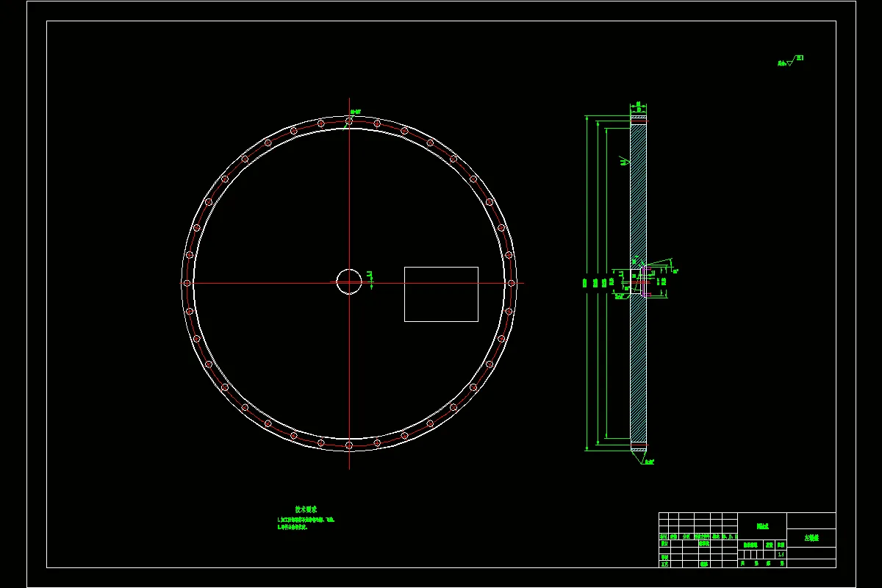Screen dimensions: 882x588
Task: Select the first technical requirement note line
Action: click(306, 520)
